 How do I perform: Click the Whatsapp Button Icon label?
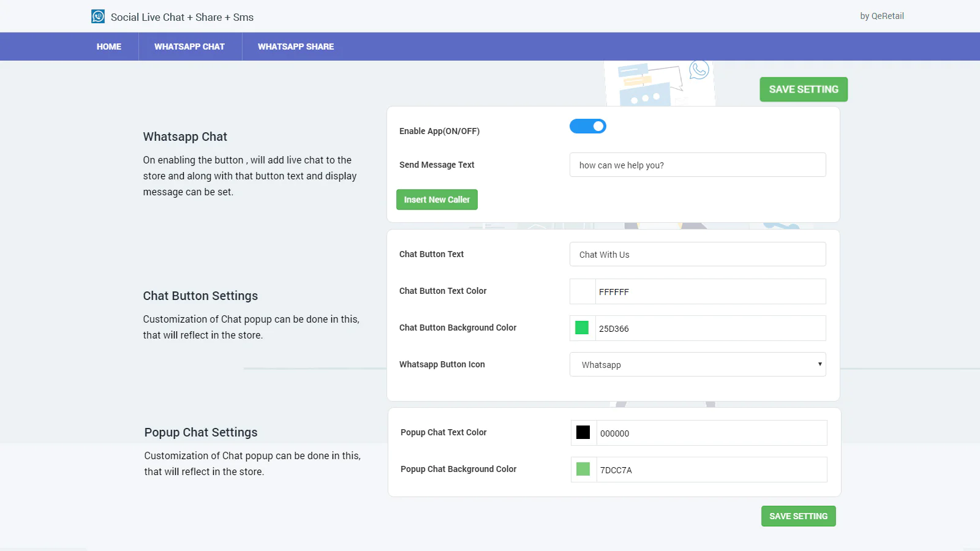[x=442, y=364]
